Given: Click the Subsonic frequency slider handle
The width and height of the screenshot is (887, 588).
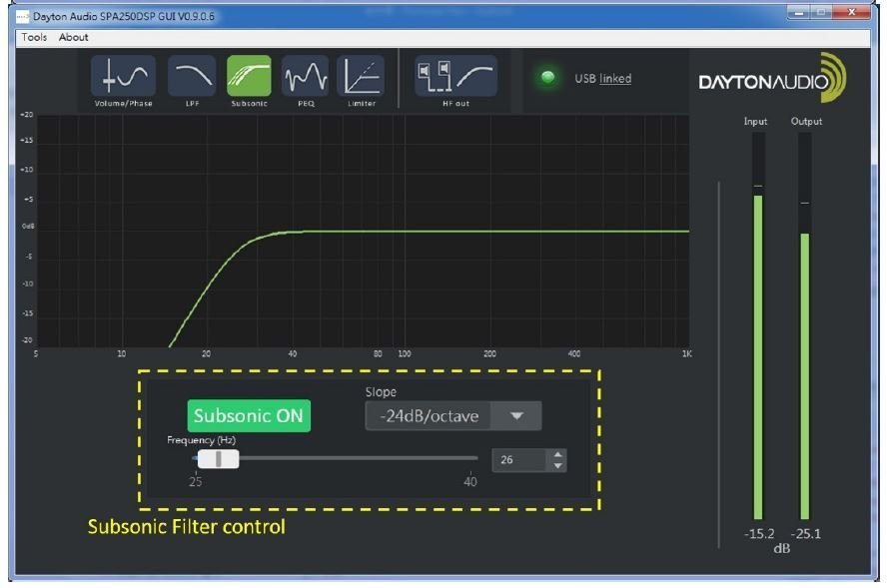Looking at the screenshot, I should click(x=219, y=459).
